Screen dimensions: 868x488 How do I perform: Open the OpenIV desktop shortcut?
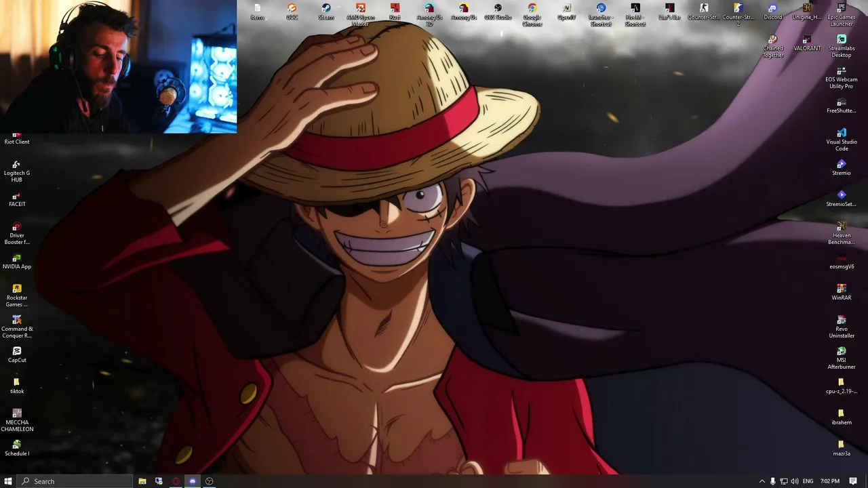567,12
